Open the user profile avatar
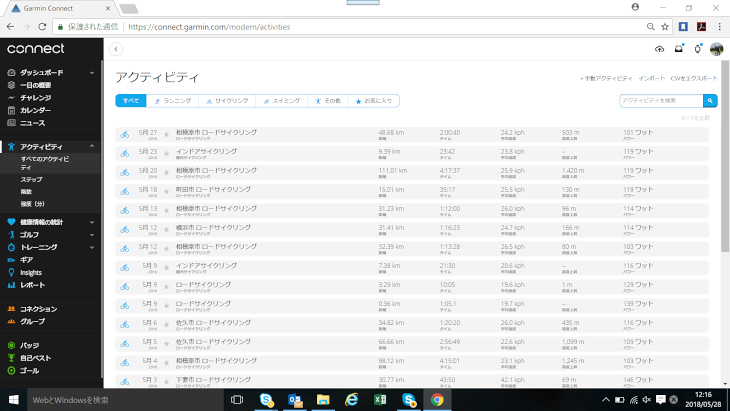 pos(716,49)
